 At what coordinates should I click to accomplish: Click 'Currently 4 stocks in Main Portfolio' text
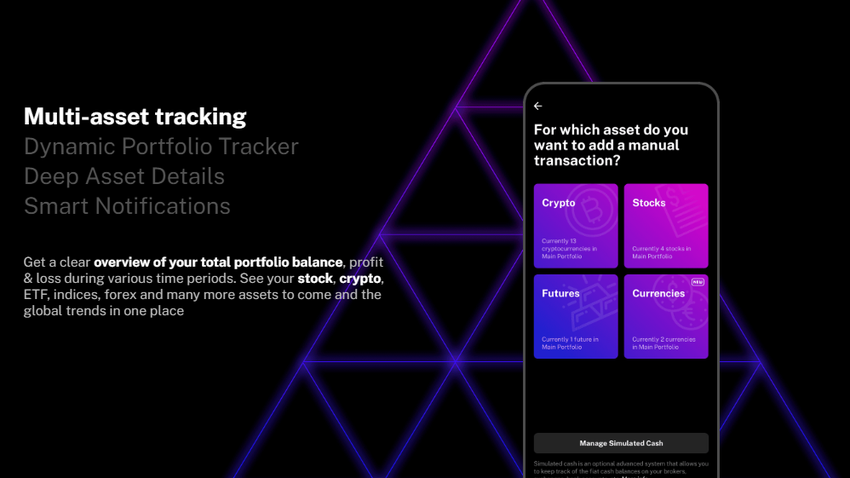(661, 253)
